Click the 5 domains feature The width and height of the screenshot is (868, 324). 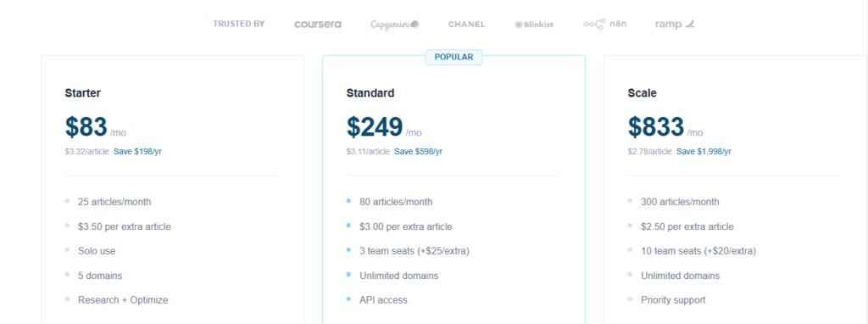pos(100,276)
